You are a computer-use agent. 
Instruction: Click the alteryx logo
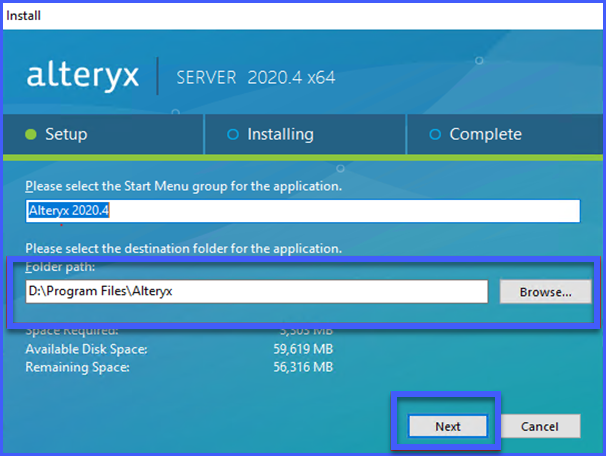83,76
